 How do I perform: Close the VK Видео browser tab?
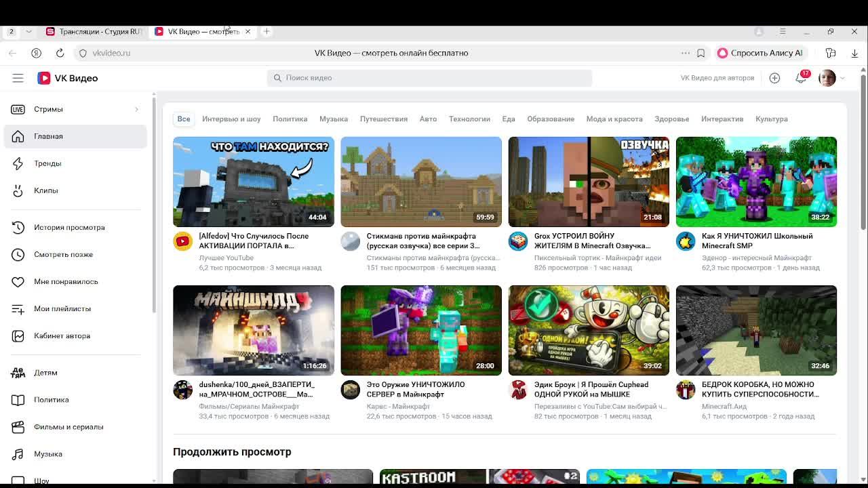(248, 32)
